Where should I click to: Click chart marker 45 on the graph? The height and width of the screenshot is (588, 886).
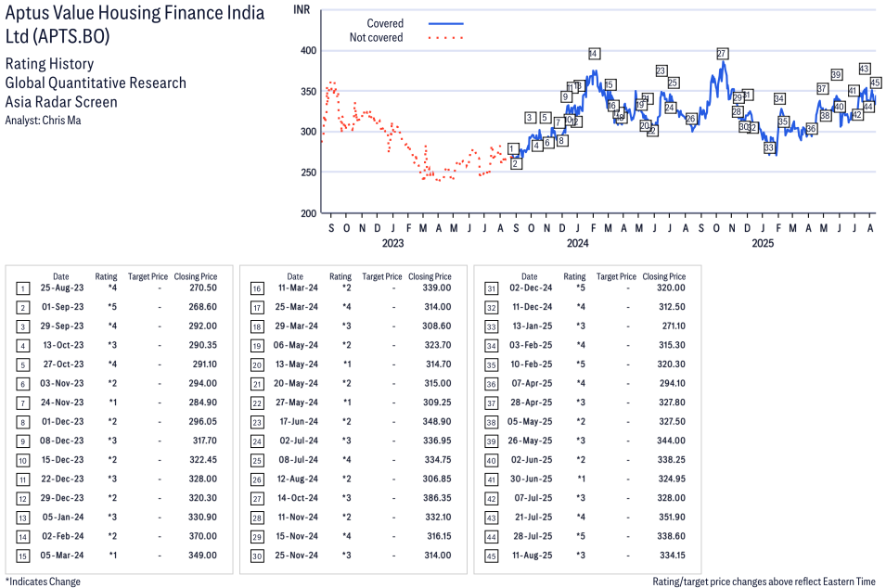[x=875, y=83]
